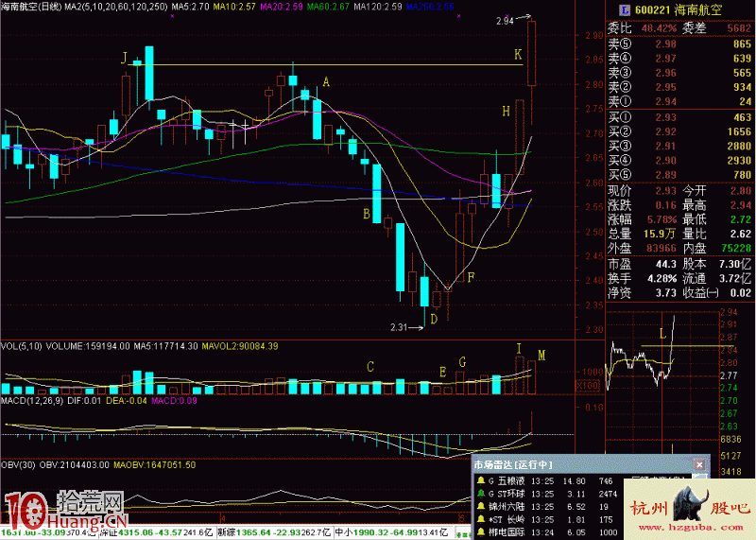Select 锦州六陆 row in 市场雷达 list
This screenshot has height=540, width=756.
pos(548,507)
